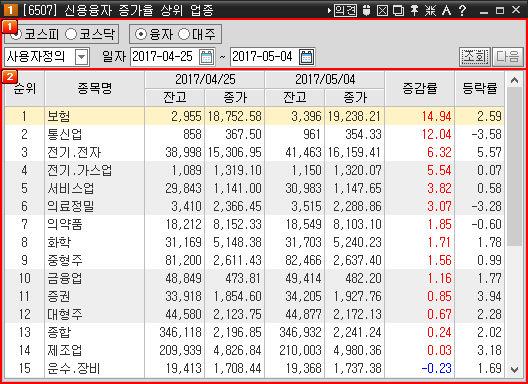
Task: Click the inward arrows shrink icon
Action: (x=430, y=10)
